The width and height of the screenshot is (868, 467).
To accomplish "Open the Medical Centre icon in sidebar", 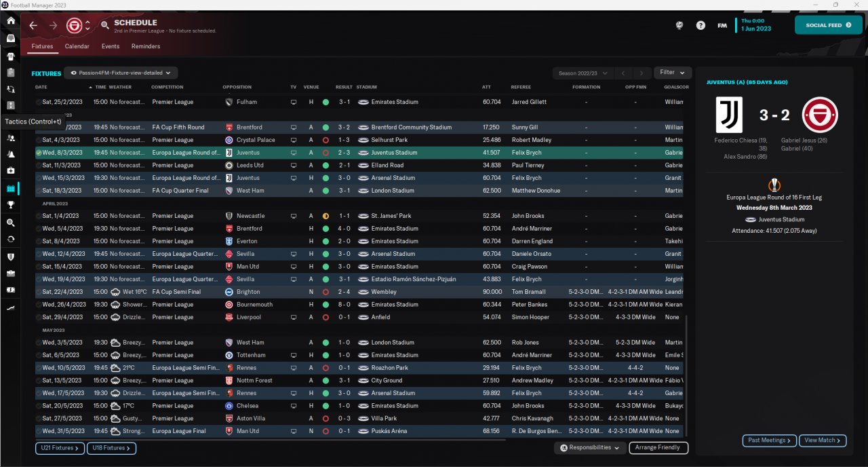I will pyautogui.click(x=11, y=171).
